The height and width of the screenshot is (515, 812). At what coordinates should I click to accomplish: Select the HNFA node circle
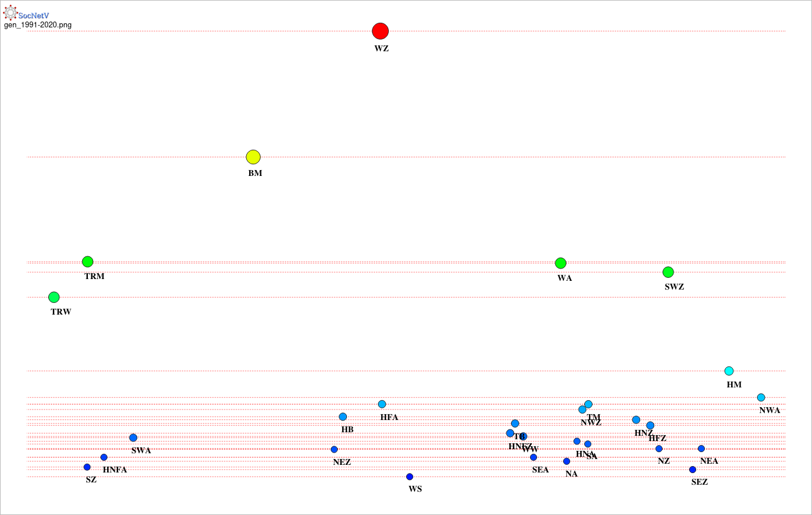(x=104, y=457)
